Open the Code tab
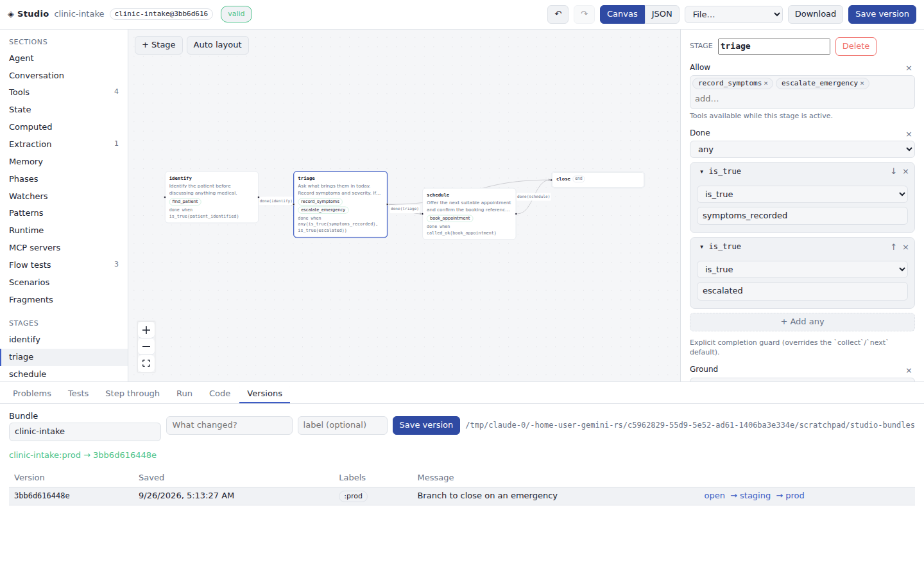 219,394
